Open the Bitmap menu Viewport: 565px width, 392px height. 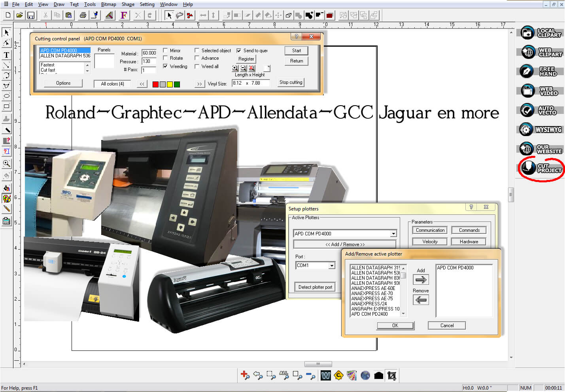point(108,4)
